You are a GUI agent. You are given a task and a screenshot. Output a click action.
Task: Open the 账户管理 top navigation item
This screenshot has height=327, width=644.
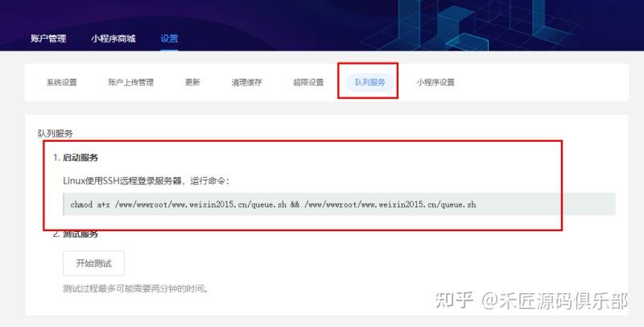point(48,39)
